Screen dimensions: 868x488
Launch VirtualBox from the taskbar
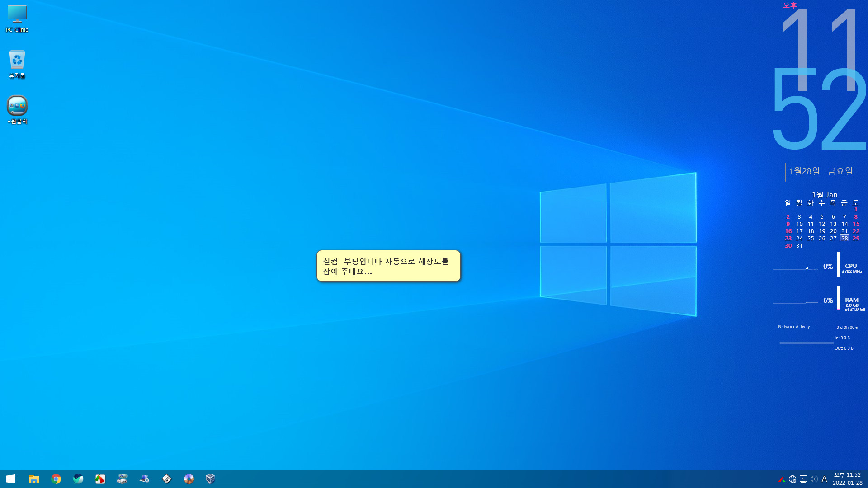210,479
